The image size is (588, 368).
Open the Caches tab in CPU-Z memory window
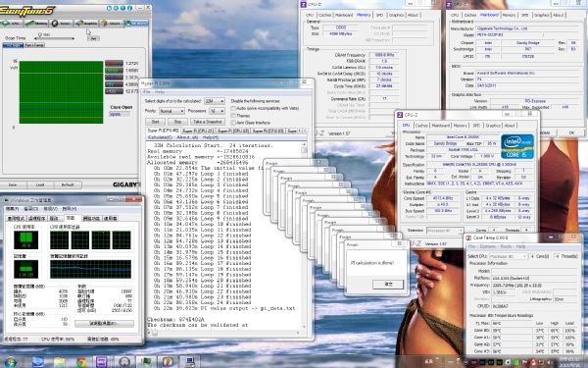tap(324, 15)
